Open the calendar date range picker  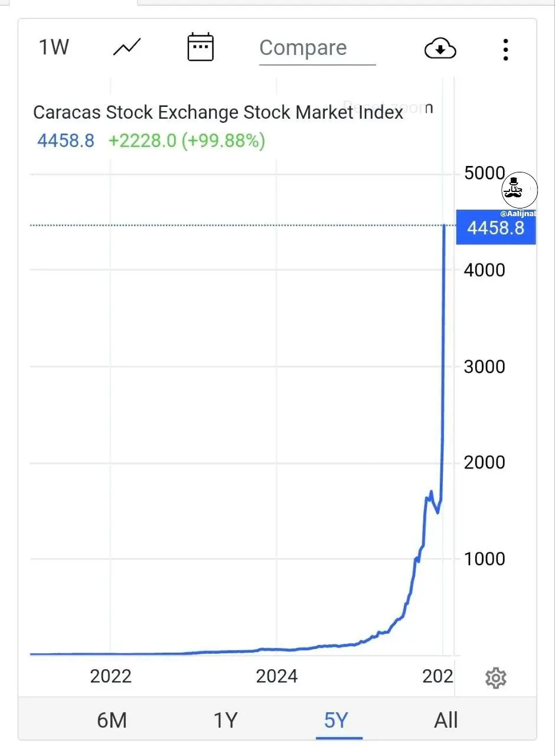click(200, 47)
